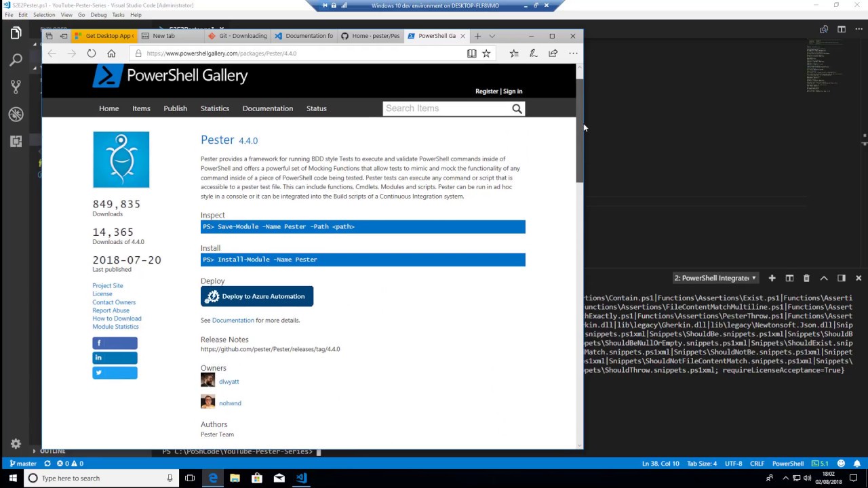Add new terminal with plus icon
Screen dimensions: 868x488
click(x=772, y=278)
